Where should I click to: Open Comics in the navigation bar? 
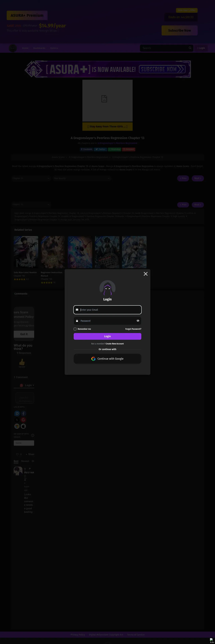[54, 48]
